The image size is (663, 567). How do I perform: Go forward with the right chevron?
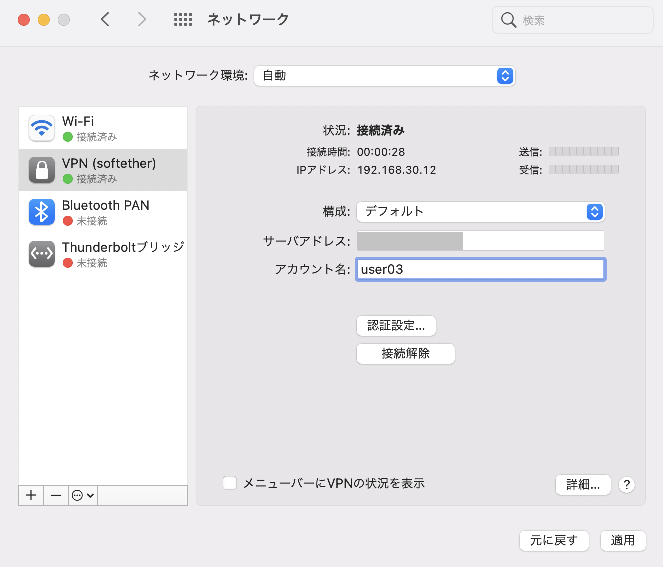point(142,19)
